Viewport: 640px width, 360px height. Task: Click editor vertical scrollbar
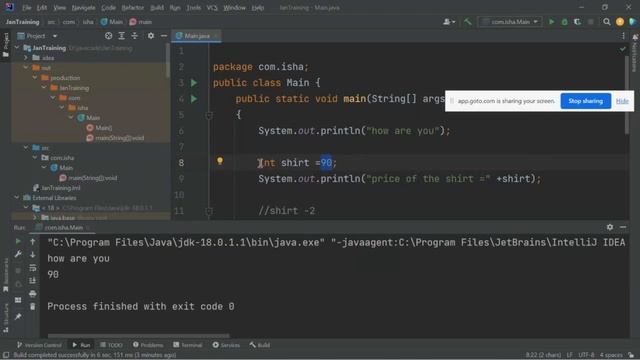click(x=627, y=95)
